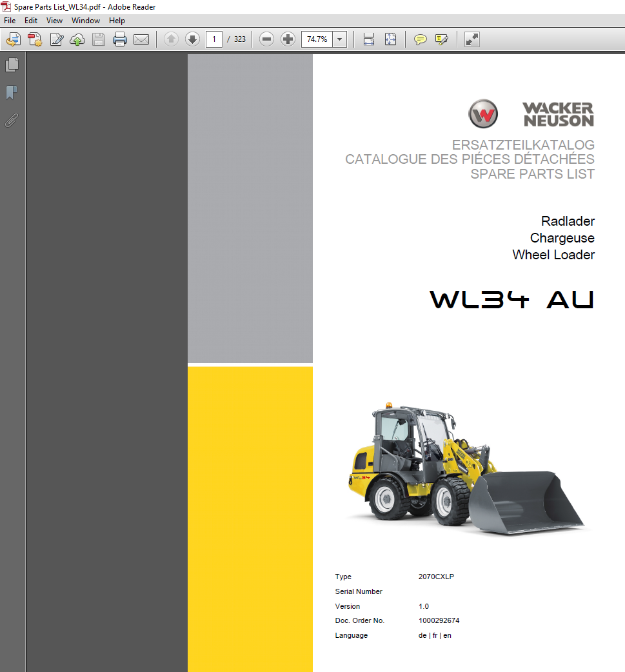The image size is (625, 672).
Task: Click the email envelope icon
Action: click(x=141, y=40)
